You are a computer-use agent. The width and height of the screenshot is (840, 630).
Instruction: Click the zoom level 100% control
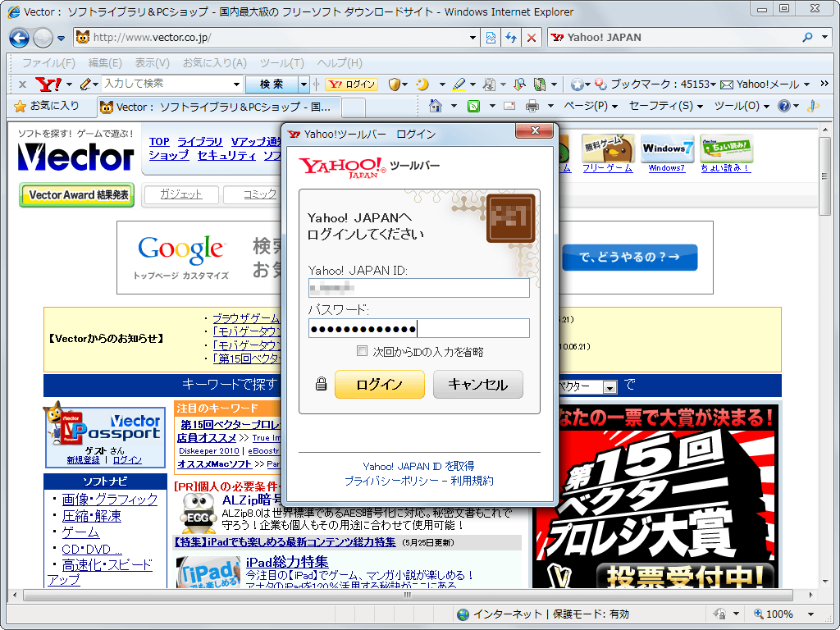click(x=779, y=614)
